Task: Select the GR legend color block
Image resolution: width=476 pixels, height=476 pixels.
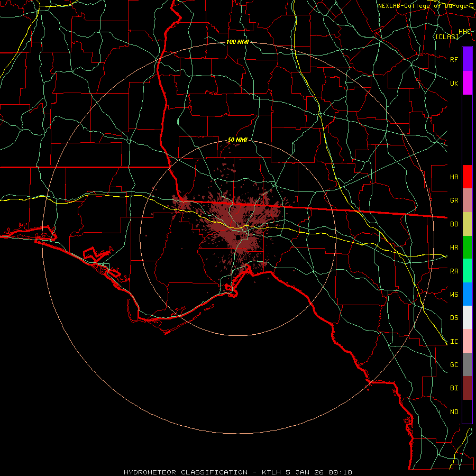Action: [467, 200]
